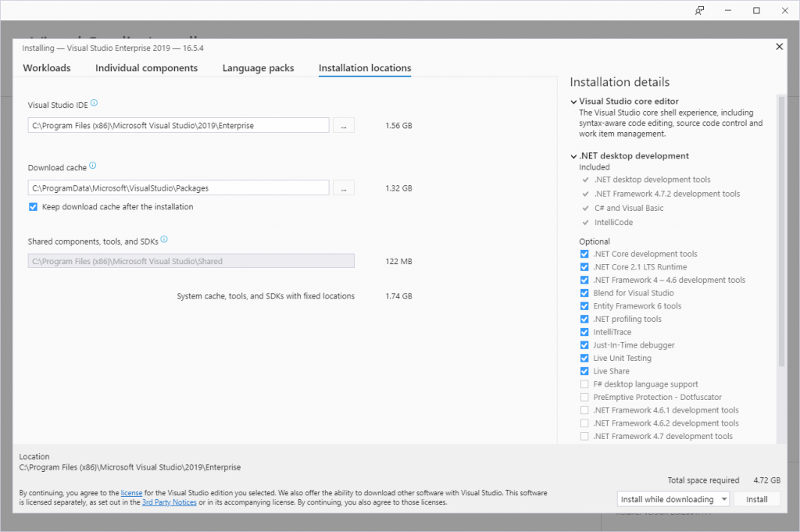
Task: Click the 1.56 GB size value
Action: tap(399, 126)
